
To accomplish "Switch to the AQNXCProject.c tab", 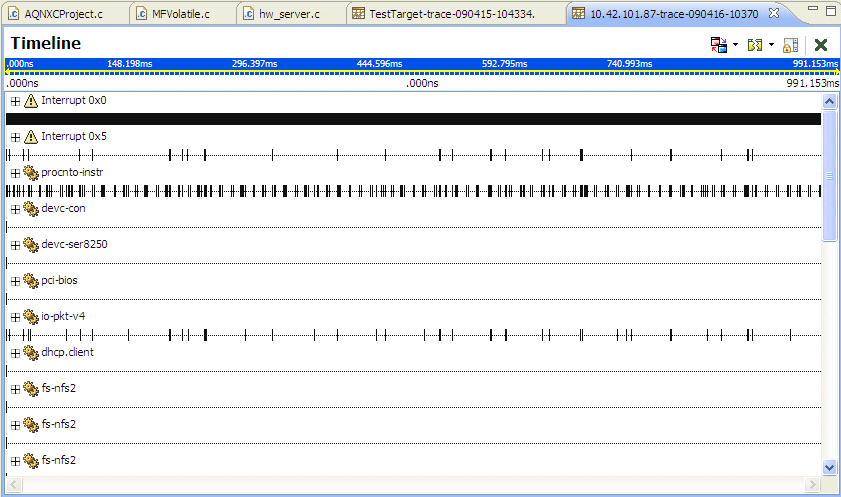I will click(56, 14).
